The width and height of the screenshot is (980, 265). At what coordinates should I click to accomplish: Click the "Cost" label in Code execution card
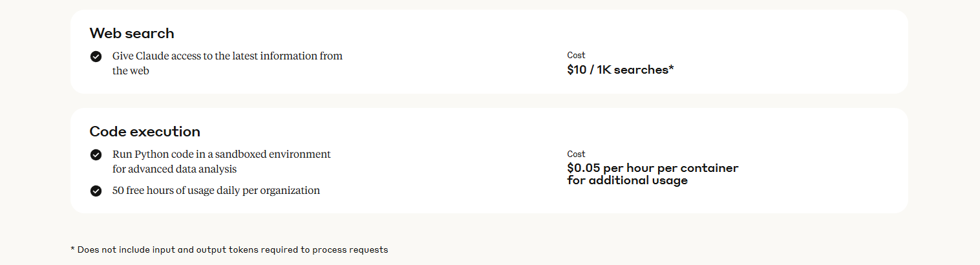click(x=576, y=154)
